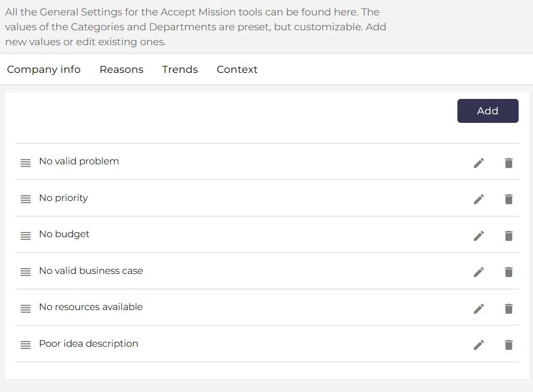Edit the 'No priority' reason
Screen dimensions: 533x392
479,199
